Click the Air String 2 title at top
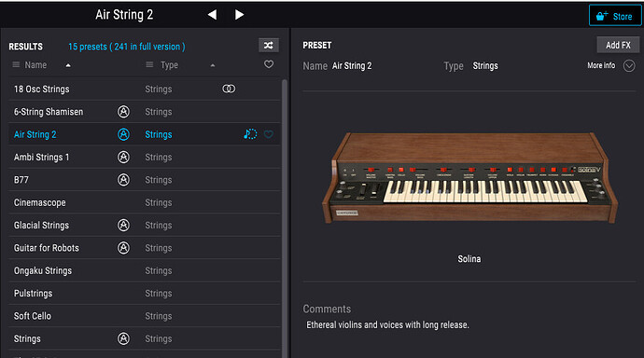This screenshot has width=644, height=358. (x=124, y=15)
